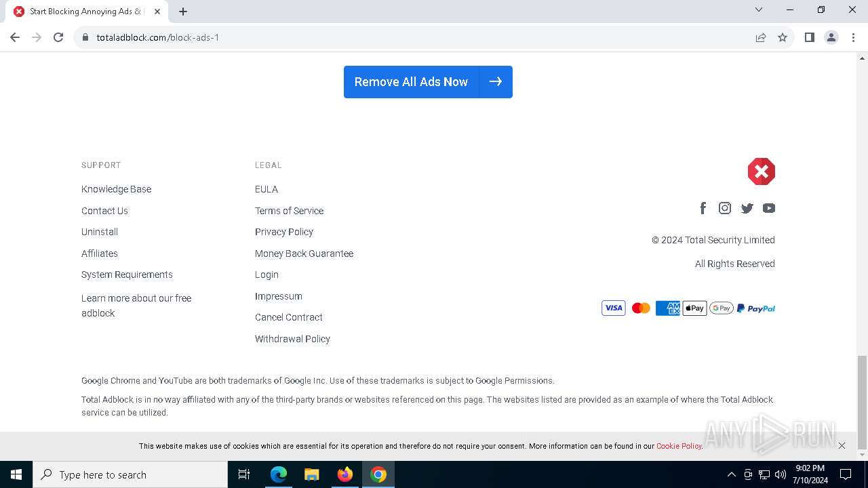This screenshot has width=868, height=488.
Task: View site information lock icon
Action: [85, 37]
